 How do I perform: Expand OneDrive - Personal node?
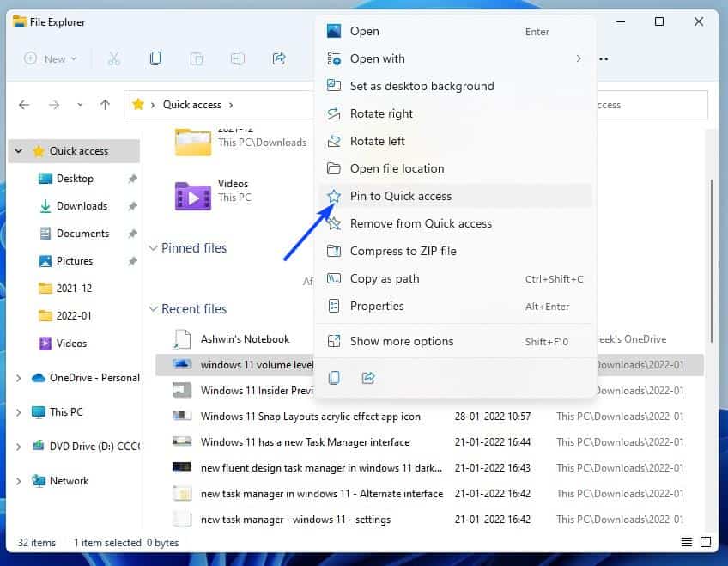tap(19, 378)
